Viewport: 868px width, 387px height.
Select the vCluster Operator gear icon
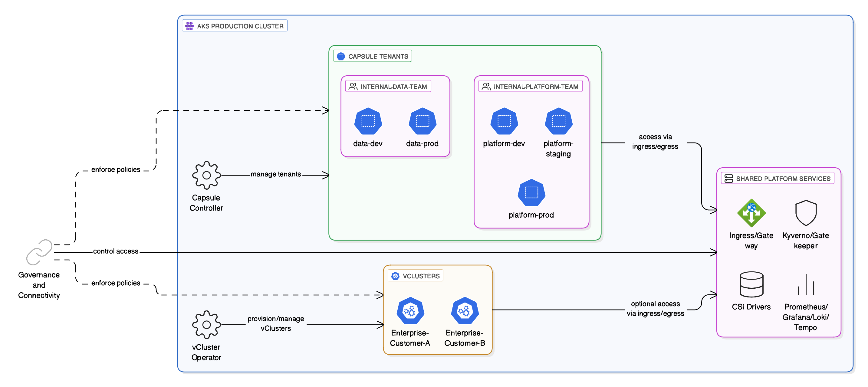point(206,324)
